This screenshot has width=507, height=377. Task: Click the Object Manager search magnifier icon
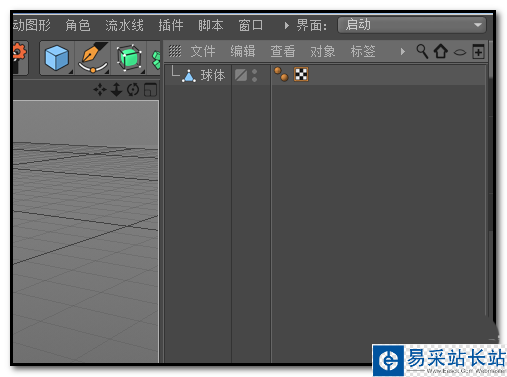pyautogui.click(x=422, y=52)
